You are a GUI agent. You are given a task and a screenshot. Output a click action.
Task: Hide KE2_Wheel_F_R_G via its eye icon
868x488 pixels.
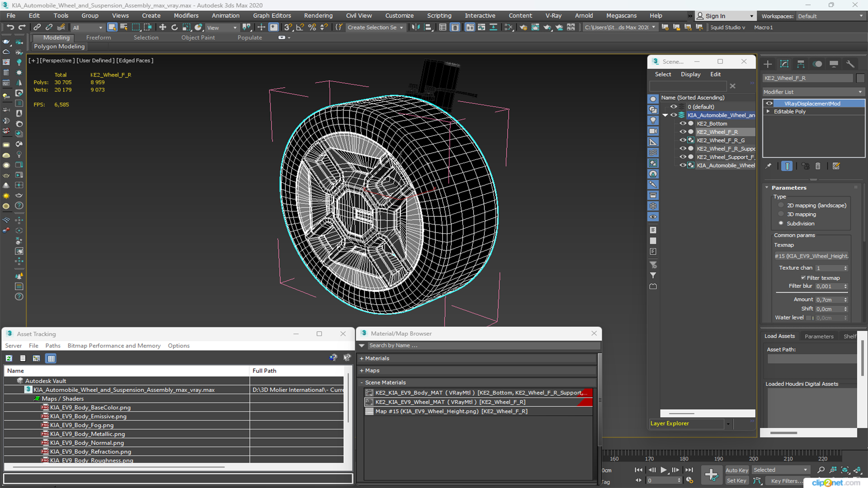coord(683,140)
